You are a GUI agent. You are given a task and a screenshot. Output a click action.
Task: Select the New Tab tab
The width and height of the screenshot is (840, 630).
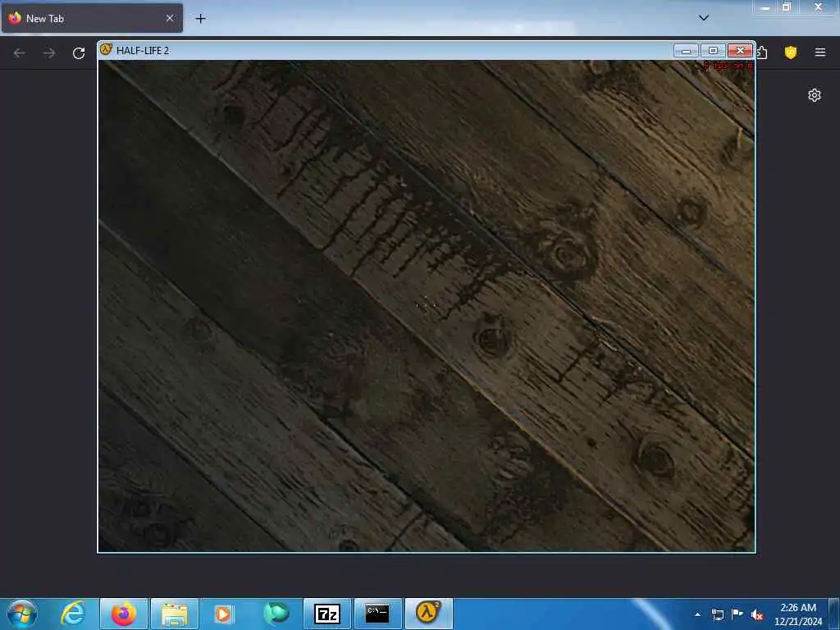point(92,18)
